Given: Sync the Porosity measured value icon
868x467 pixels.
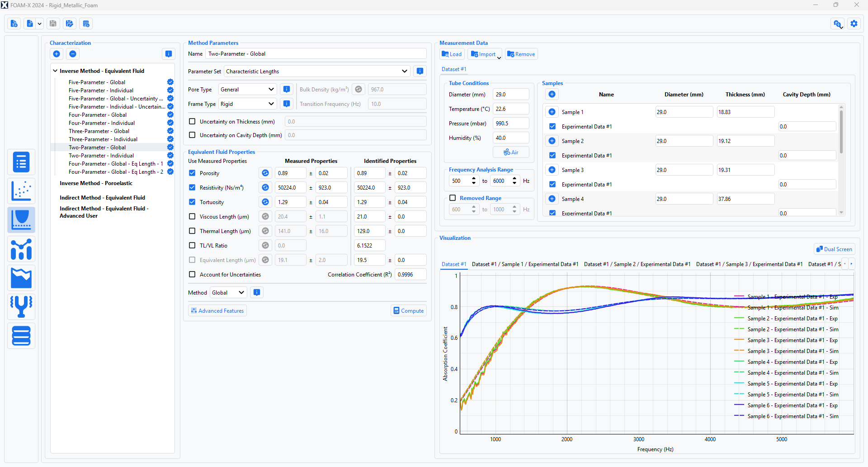Looking at the screenshot, I should click(265, 173).
